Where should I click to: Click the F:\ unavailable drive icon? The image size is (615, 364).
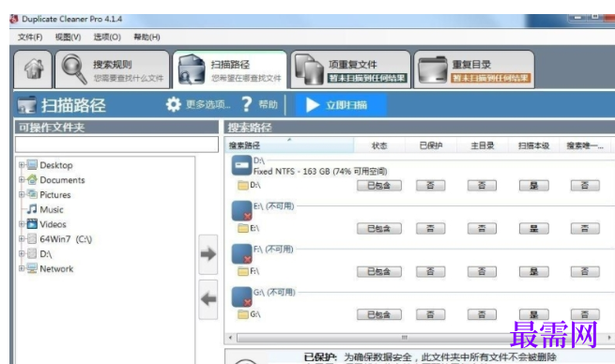241,253
